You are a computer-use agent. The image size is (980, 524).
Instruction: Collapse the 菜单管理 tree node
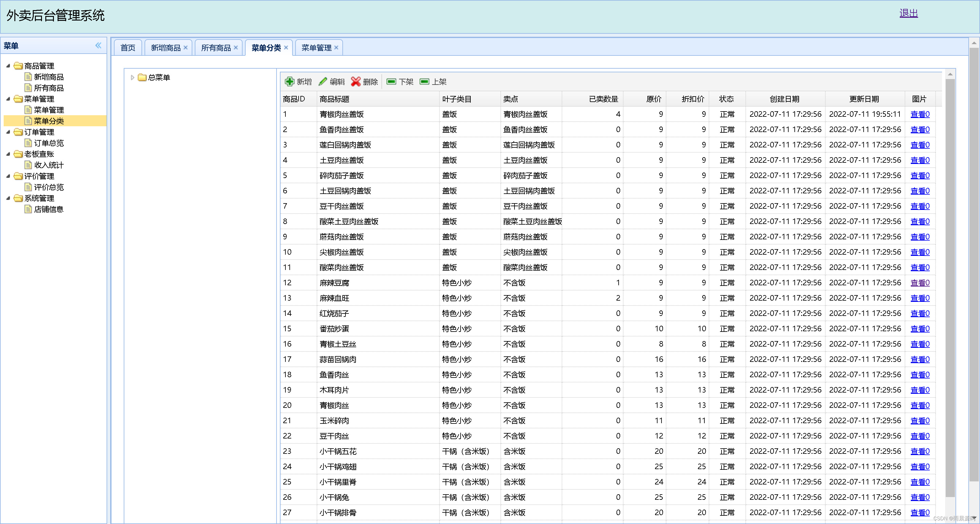(8, 99)
